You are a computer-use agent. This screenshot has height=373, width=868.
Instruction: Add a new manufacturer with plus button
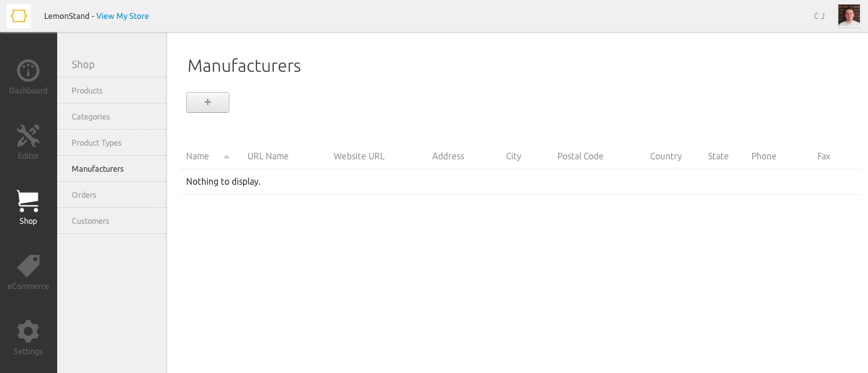[x=208, y=103]
